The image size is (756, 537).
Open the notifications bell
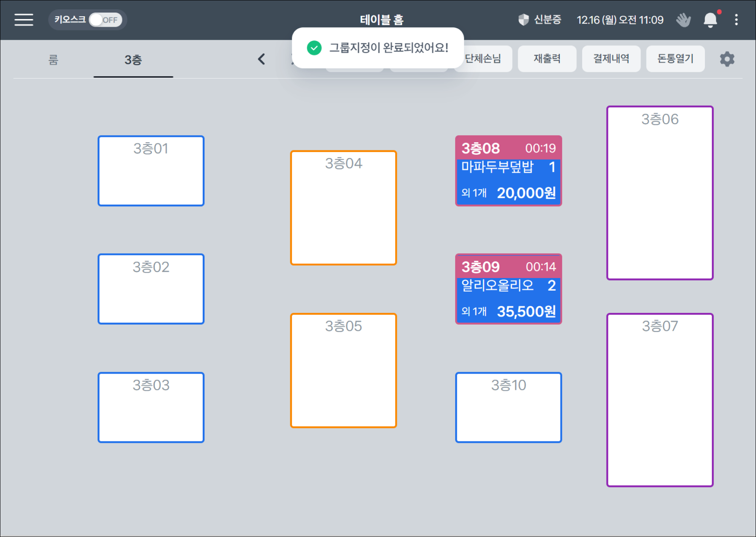tap(710, 20)
